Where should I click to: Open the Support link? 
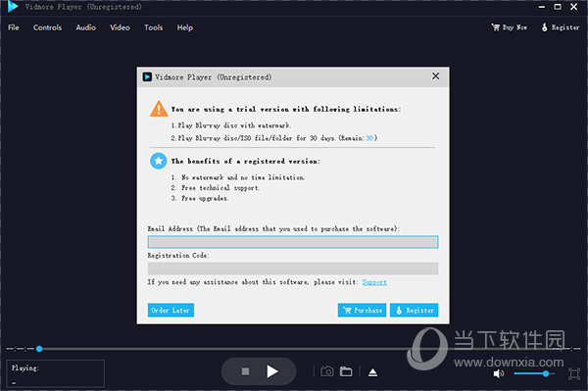(374, 282)
